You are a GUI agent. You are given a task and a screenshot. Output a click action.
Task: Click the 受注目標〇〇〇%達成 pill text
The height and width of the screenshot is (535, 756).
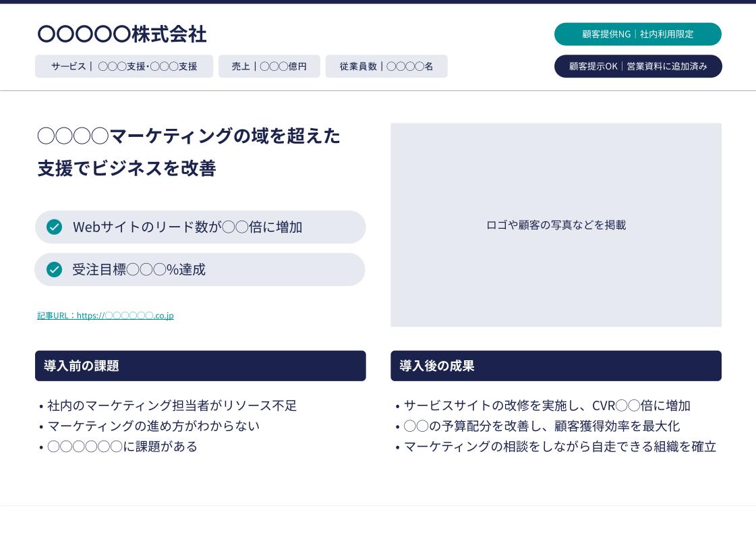click(x=139, y=270)
